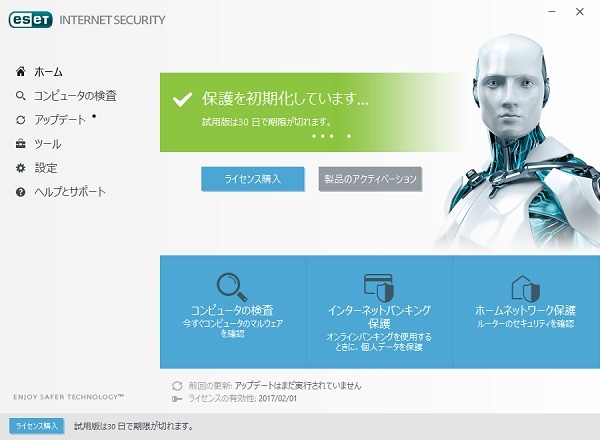Click the home network house-shield icon
The height and width of the screenshot is (440, 600).
point(525,288)
